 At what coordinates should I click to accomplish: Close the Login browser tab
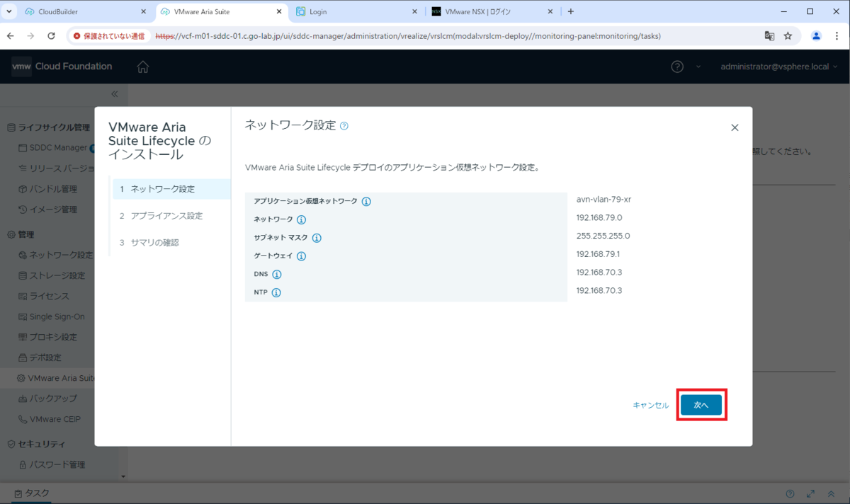[x=415, y=11]
